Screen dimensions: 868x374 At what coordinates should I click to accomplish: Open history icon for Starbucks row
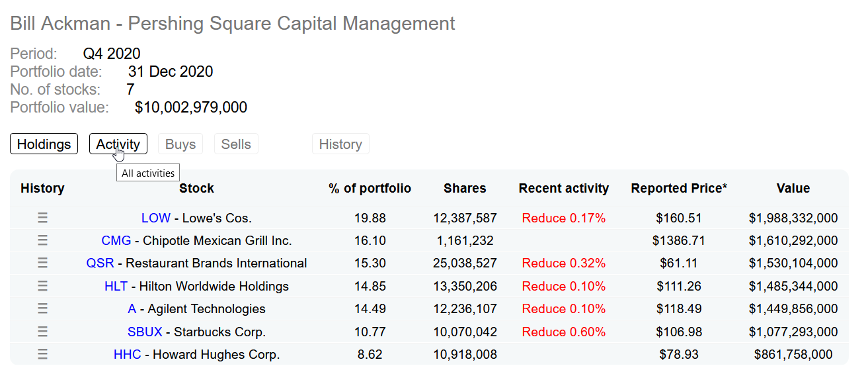42,332
